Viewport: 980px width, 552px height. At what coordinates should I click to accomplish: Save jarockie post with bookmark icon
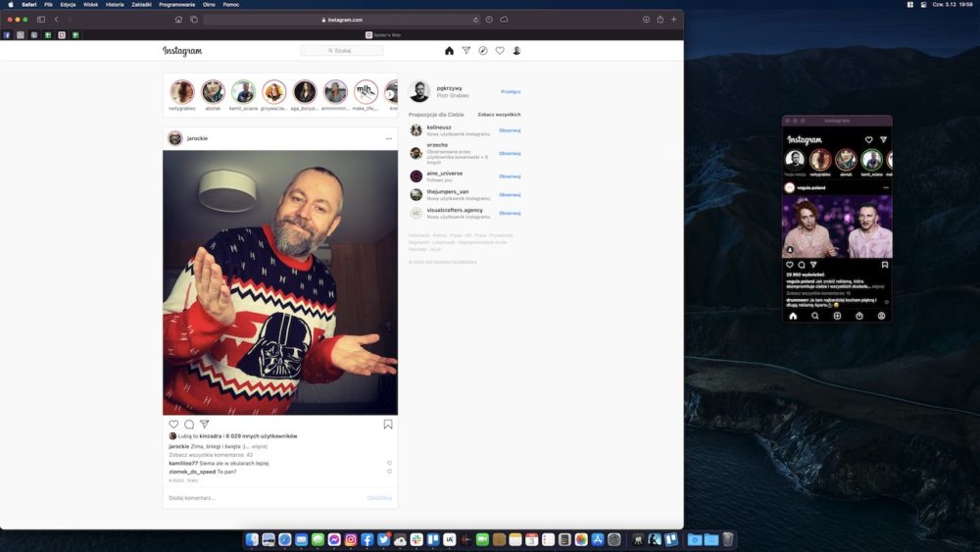(x=388, y=424)
